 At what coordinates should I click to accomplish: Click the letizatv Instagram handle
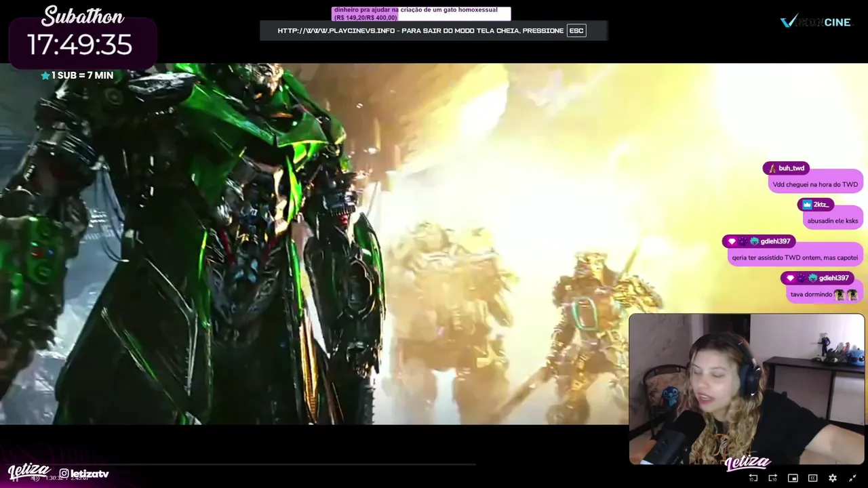90,474
